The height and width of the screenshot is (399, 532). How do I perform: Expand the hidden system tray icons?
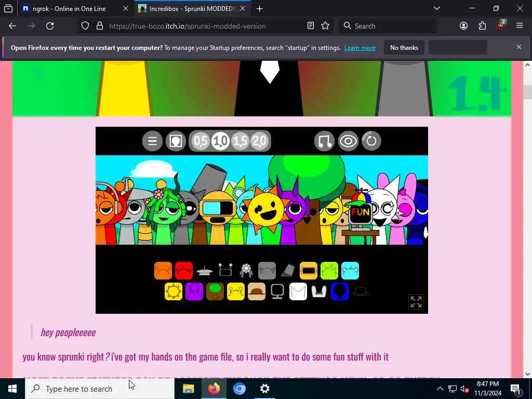click(440, 389)
